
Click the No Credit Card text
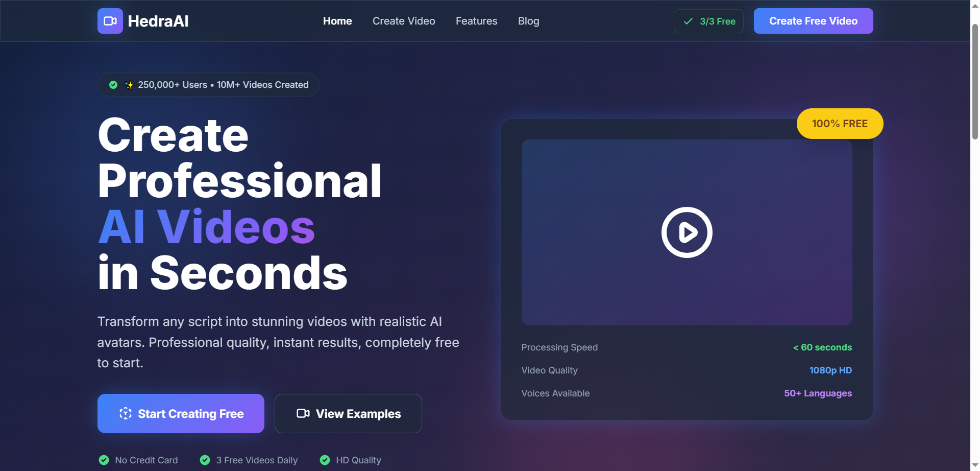coord(146,460)
